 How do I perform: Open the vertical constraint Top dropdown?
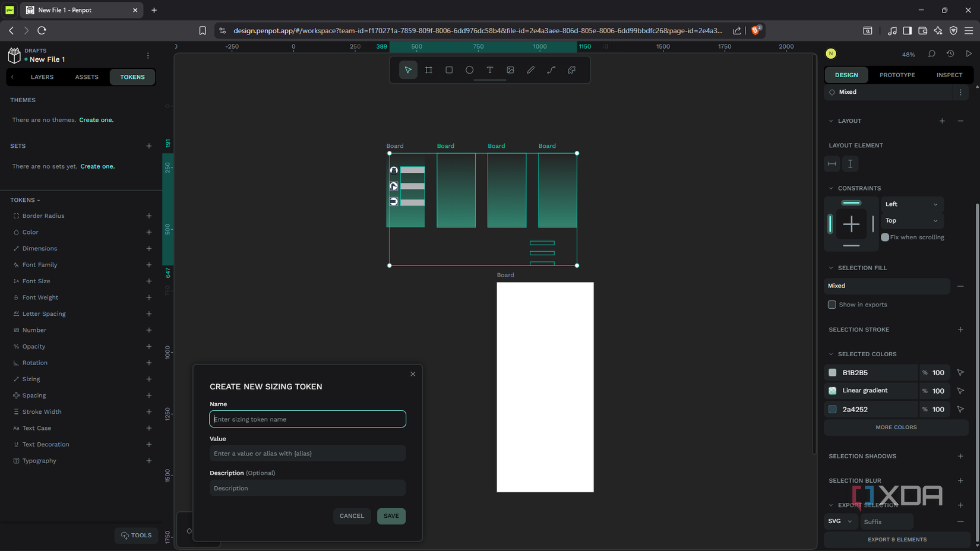pyautogui.click(x=912, y=221)
